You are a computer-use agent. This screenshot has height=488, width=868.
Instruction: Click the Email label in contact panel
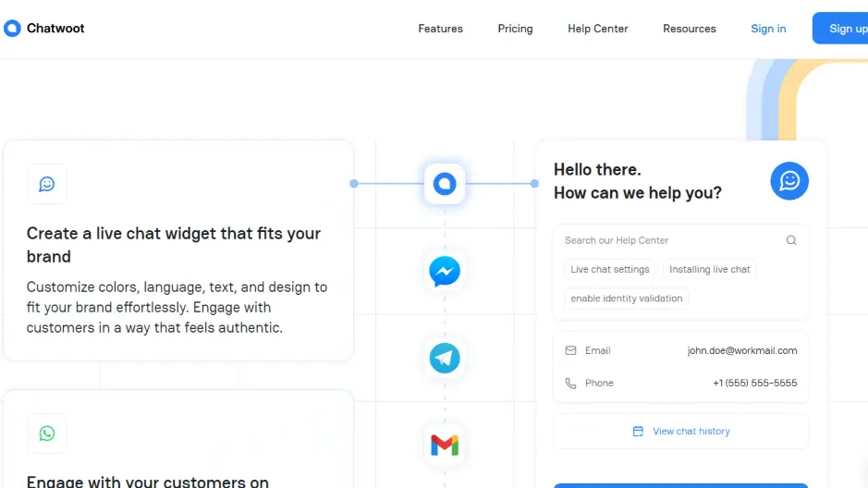[x=598, y=350]
